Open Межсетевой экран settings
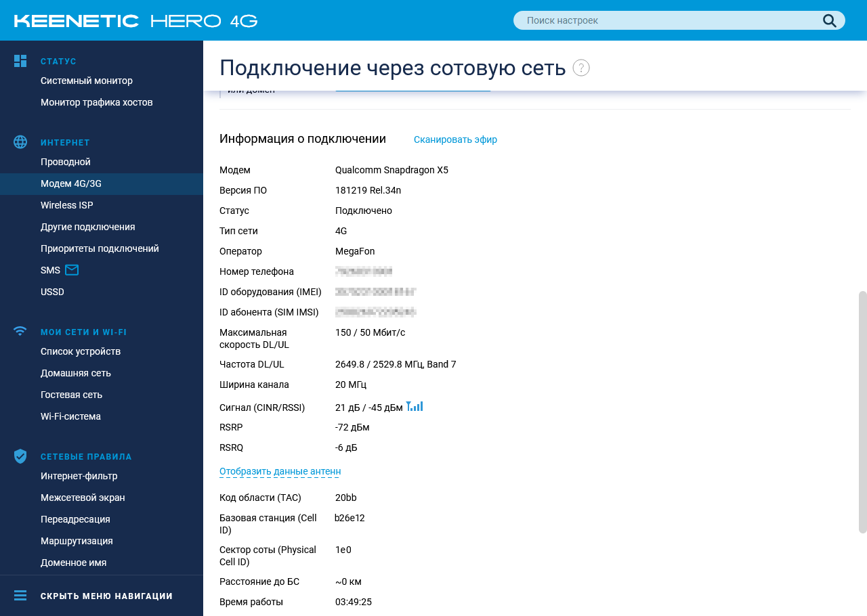 point(83,498)
